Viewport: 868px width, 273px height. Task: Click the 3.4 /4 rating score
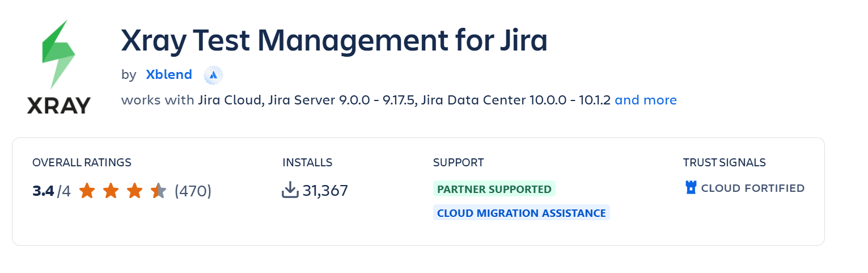point(52,191)
